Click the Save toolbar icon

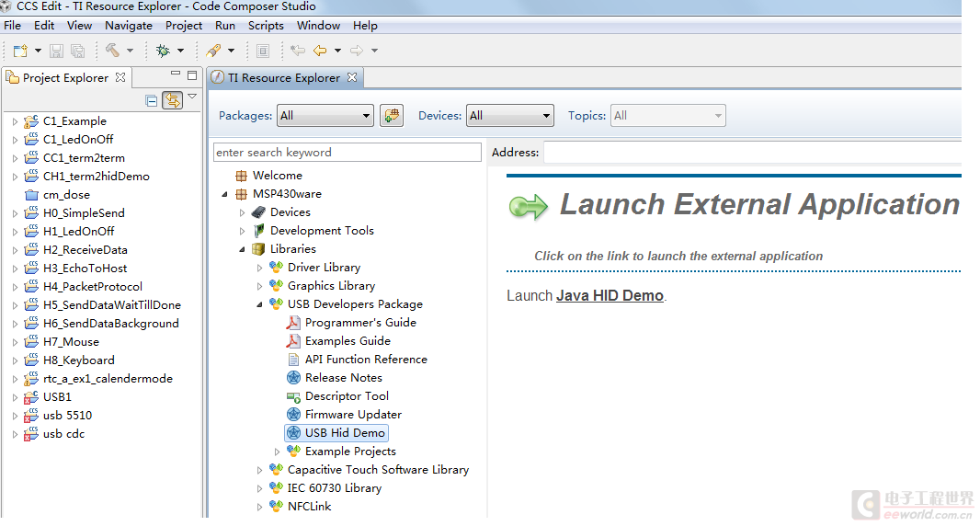point(56,51)
